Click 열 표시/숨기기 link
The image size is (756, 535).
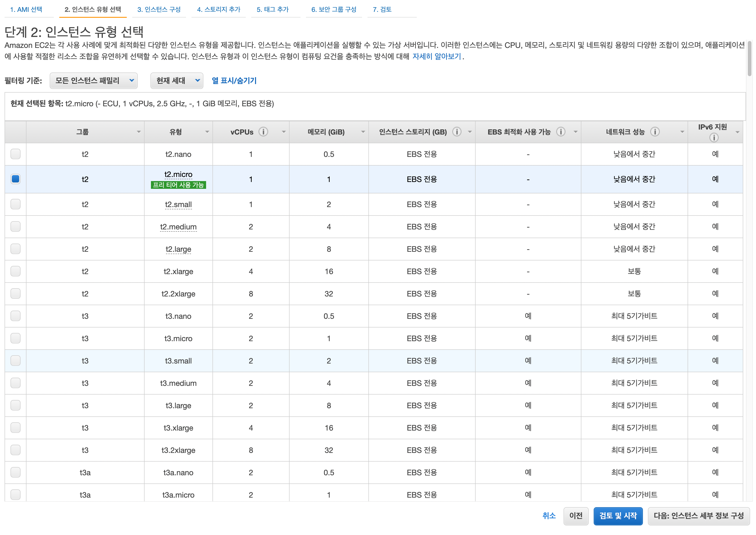tap(234, 81)
